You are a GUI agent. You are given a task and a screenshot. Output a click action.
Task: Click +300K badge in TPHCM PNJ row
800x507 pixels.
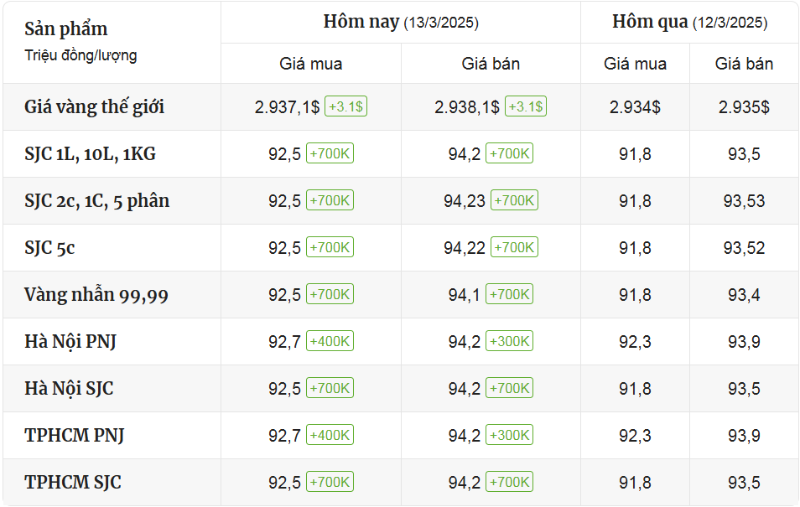509,435
